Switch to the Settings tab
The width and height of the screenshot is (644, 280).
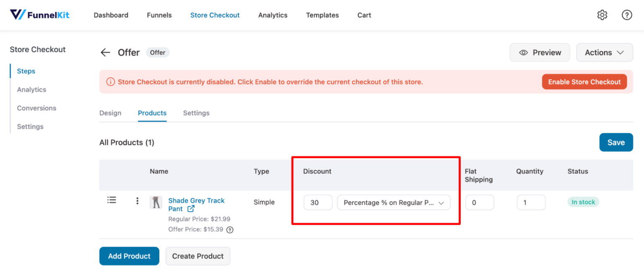pos(196,113)
